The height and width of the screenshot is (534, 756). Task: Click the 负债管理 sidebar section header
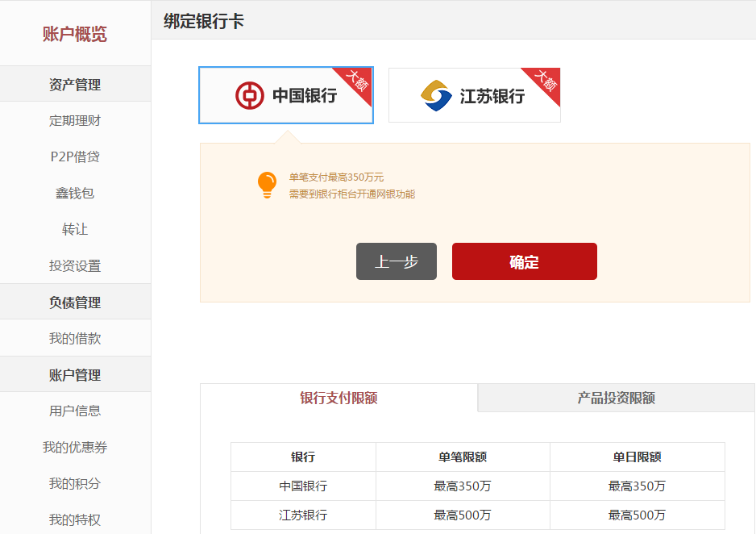click(x=75, y=302)
